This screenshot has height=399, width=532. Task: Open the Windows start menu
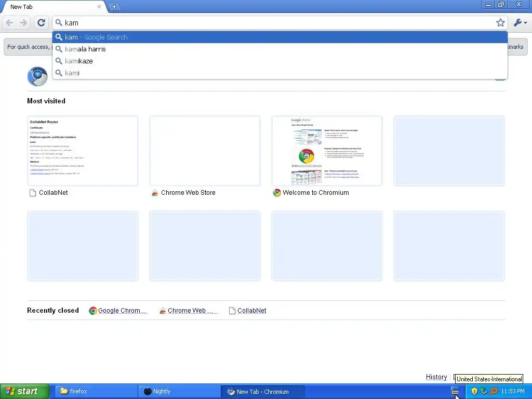point(25,391)
